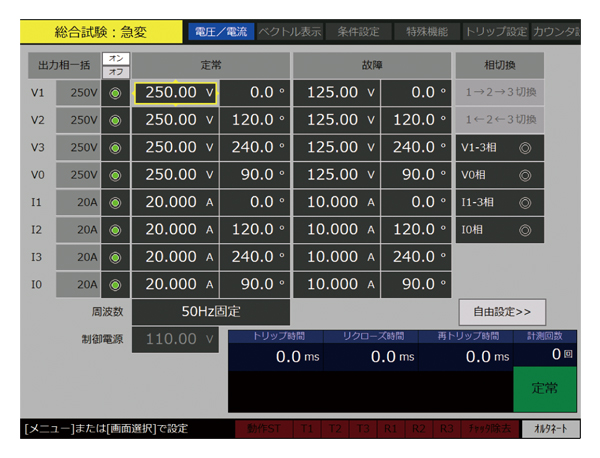600x458 pixels.
Task: Toggle the V0 output enable indicator
Action: point(115,175)
